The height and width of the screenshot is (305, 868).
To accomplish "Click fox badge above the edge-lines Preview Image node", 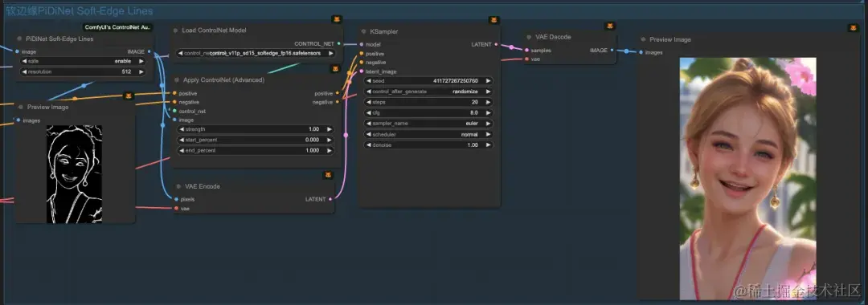I will pos(129,96).
